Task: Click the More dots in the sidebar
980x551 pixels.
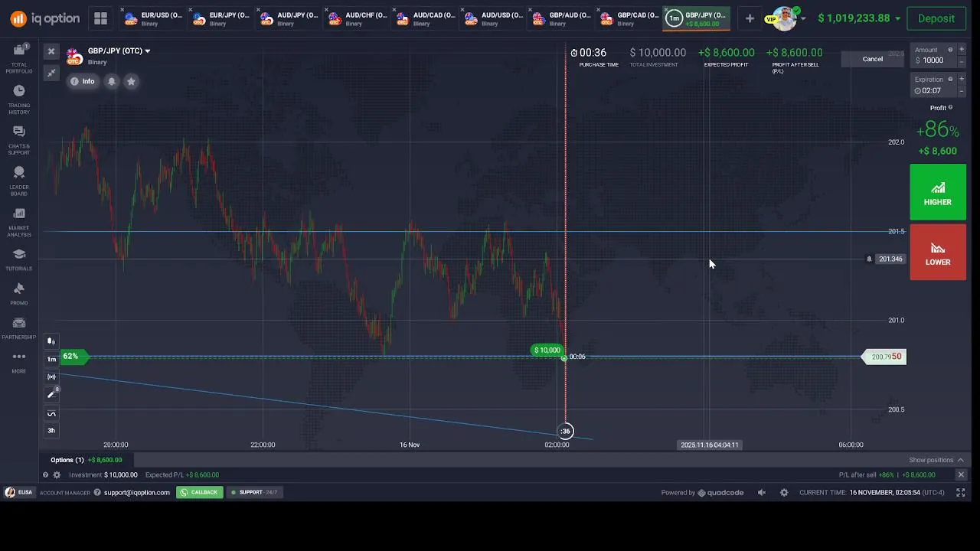Action: pos(19,357)
